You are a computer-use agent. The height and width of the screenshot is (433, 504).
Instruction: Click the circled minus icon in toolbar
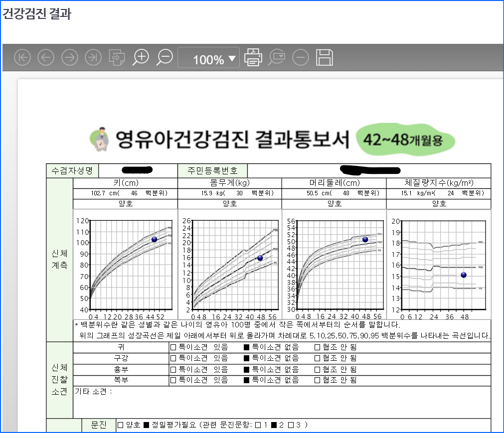click(x=301, y=58)
